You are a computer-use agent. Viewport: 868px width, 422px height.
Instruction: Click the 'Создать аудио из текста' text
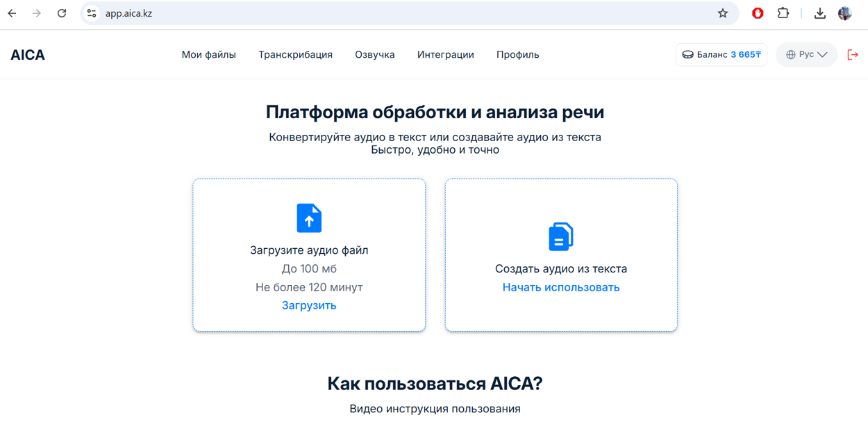(x=561, y=268)
